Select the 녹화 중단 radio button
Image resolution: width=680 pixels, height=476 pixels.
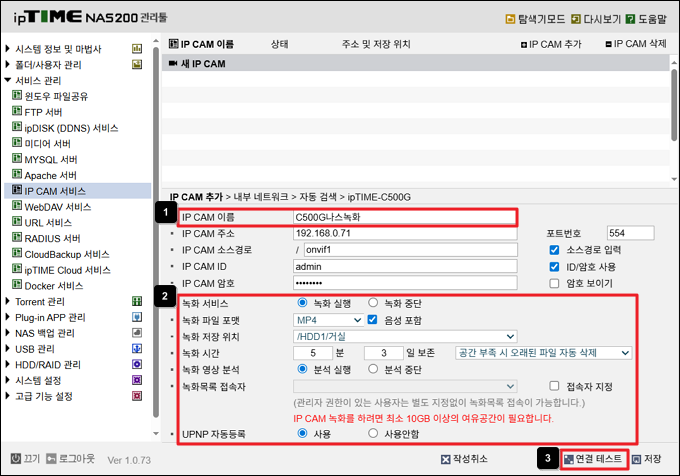tap(374, 302)
